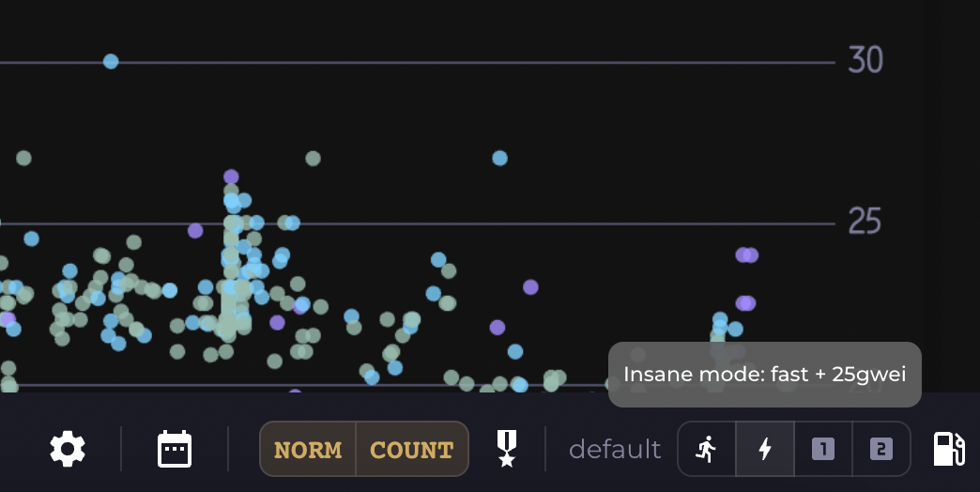Image resolution: width=980 pixels, height=492 pixels.
Task: Open the calendar date picker
Action: (175, 449)
